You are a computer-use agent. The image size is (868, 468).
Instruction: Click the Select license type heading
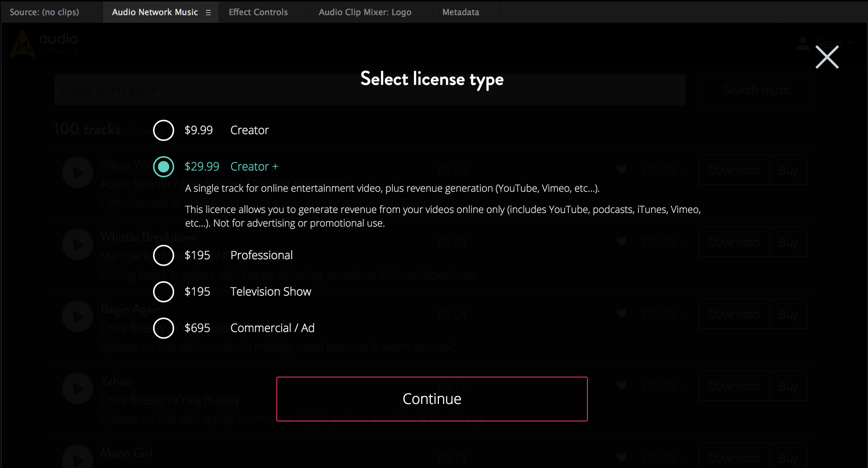tap(432, 80)
